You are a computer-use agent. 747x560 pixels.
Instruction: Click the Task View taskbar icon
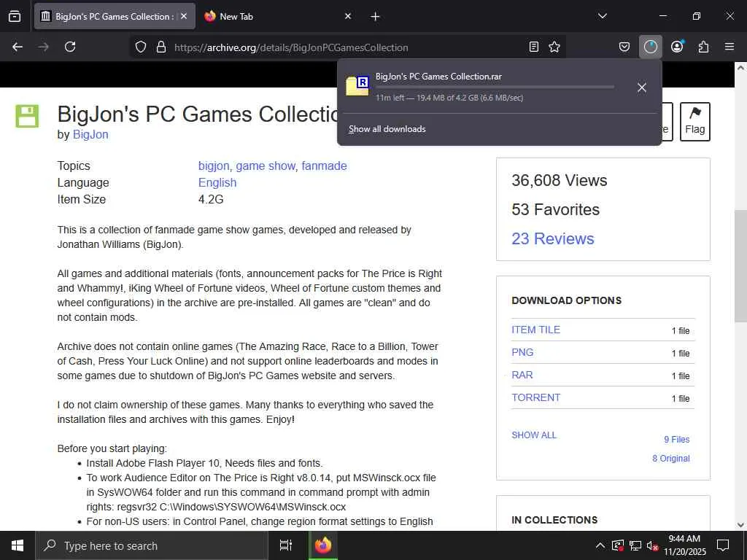point(286,545)
